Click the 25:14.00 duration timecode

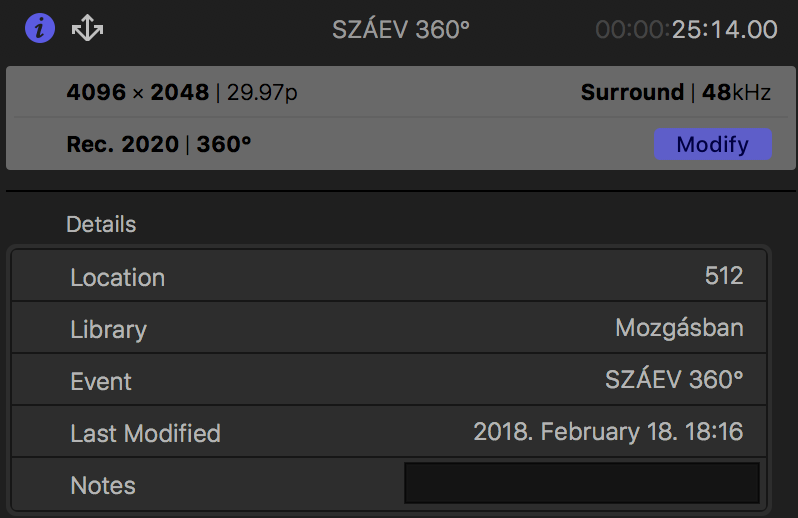coord(725,30)
